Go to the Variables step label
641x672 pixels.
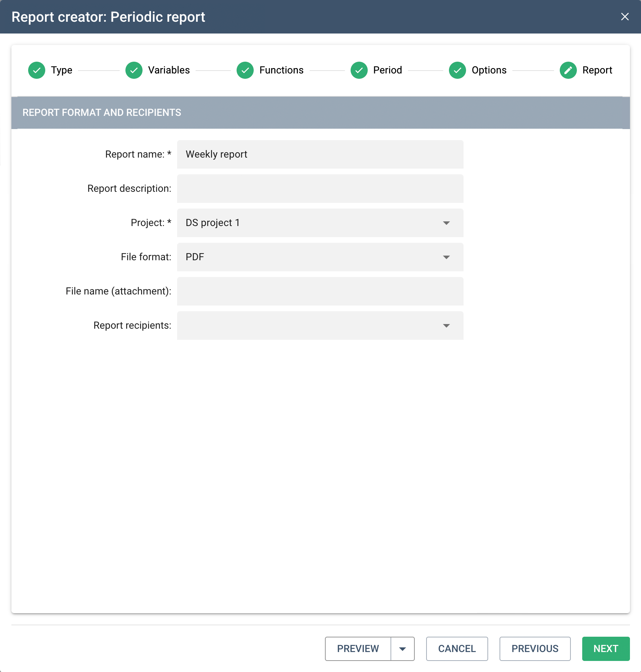pos(169,70)
